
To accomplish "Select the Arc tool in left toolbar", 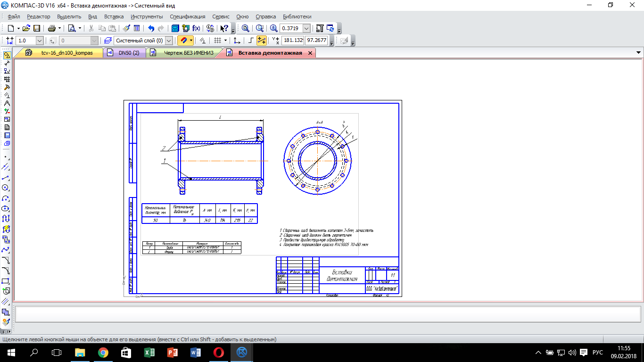I will [x=6, y=198].
